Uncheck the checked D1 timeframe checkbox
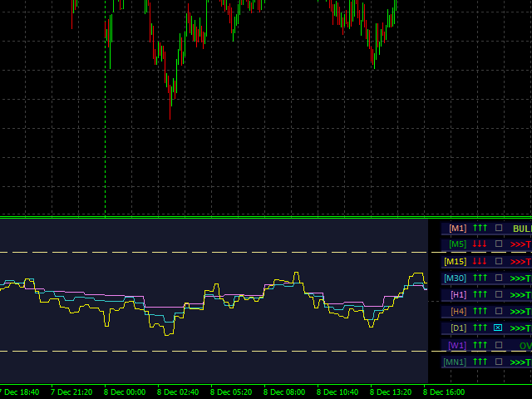This screenshot has height=399, width=532. point(499,328)
